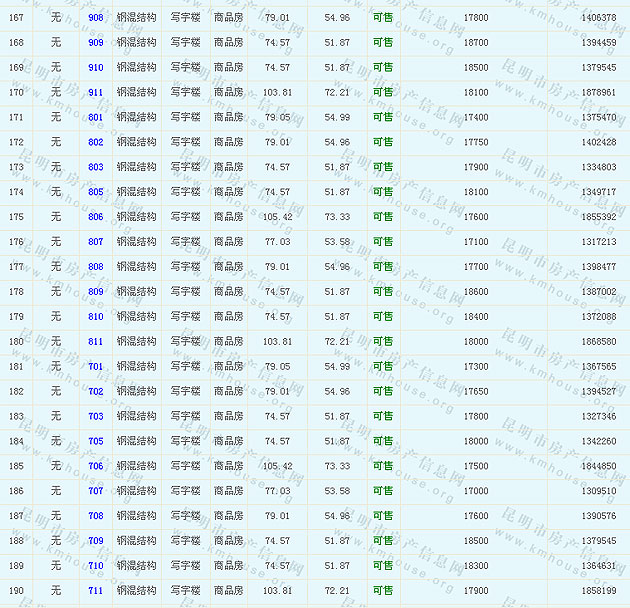
Task: Click room number 701
Action: tap(95, 367)
